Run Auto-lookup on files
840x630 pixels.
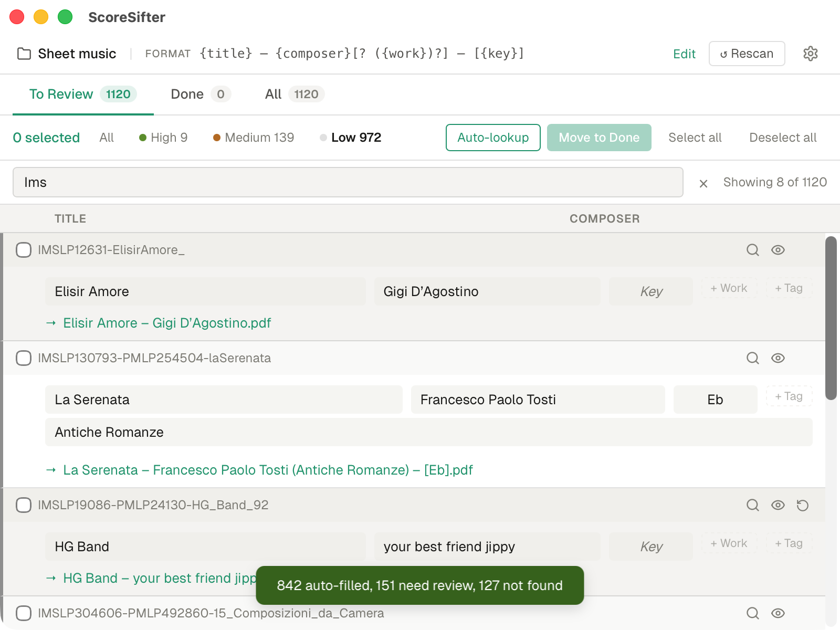[492, 138]
